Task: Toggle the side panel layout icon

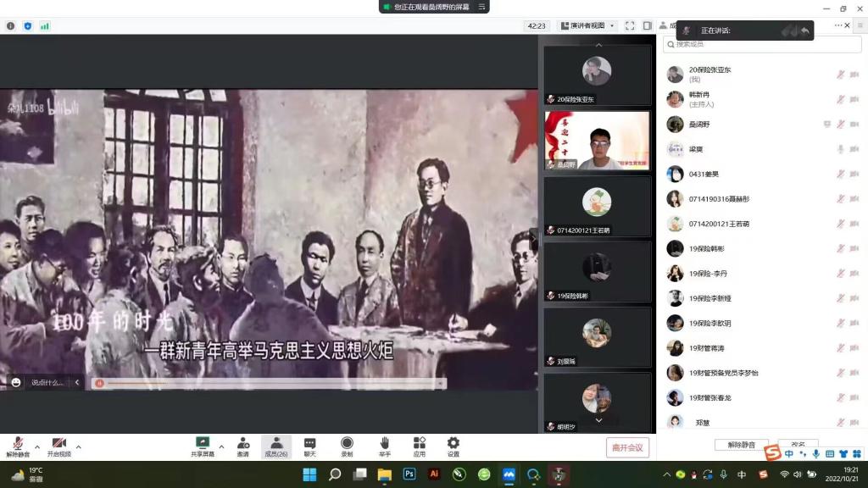Action: click(x=647, y=26)
